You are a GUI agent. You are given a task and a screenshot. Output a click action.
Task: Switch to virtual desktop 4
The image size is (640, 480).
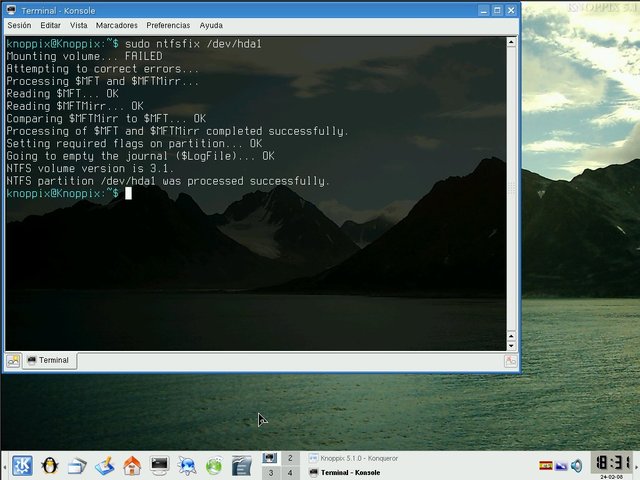pos(290,473)
